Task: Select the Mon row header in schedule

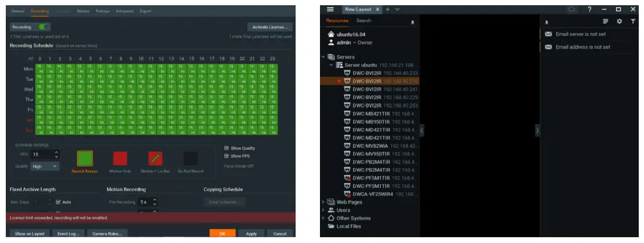Action: coord(28,69)
